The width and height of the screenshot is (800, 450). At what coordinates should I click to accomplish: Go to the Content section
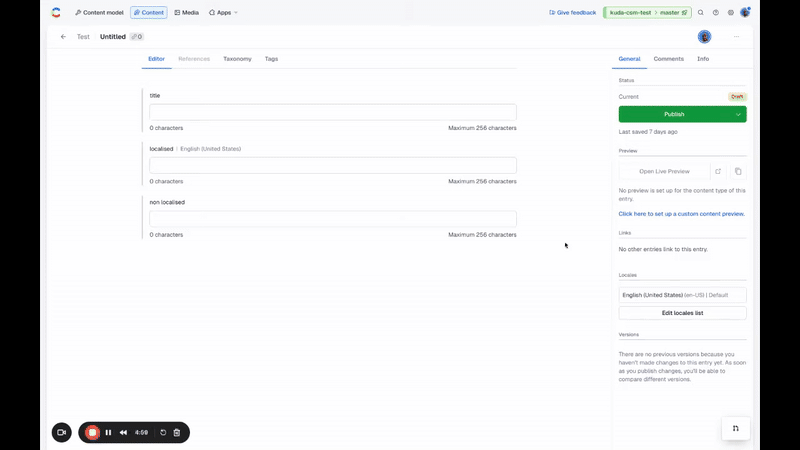[x=148, y=13]
